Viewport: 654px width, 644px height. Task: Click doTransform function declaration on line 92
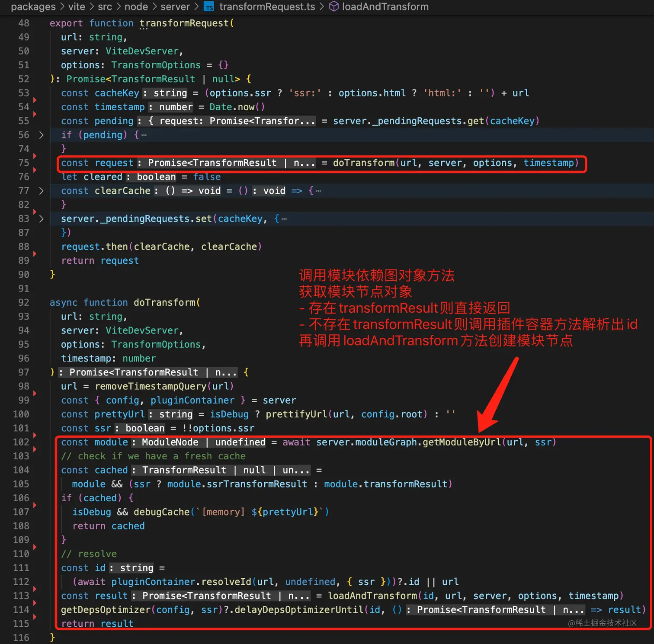(164, 303)
